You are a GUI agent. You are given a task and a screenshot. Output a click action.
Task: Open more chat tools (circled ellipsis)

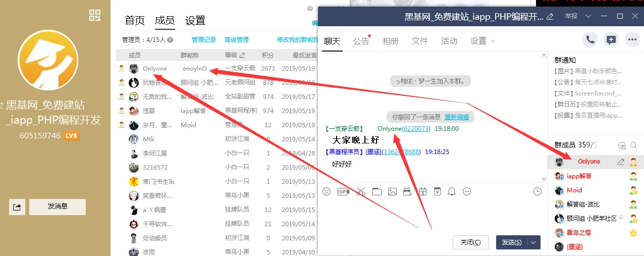(x=467, y=191)
